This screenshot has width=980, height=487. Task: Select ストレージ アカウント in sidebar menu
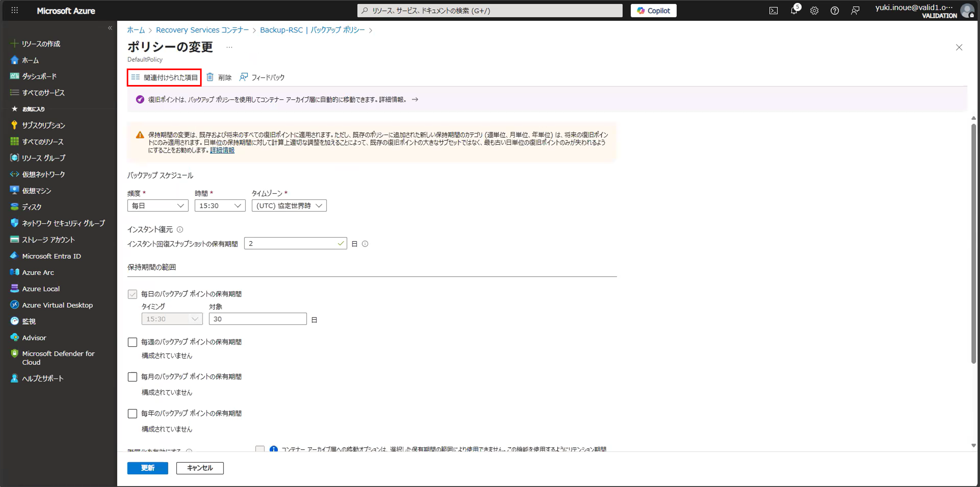48,240
